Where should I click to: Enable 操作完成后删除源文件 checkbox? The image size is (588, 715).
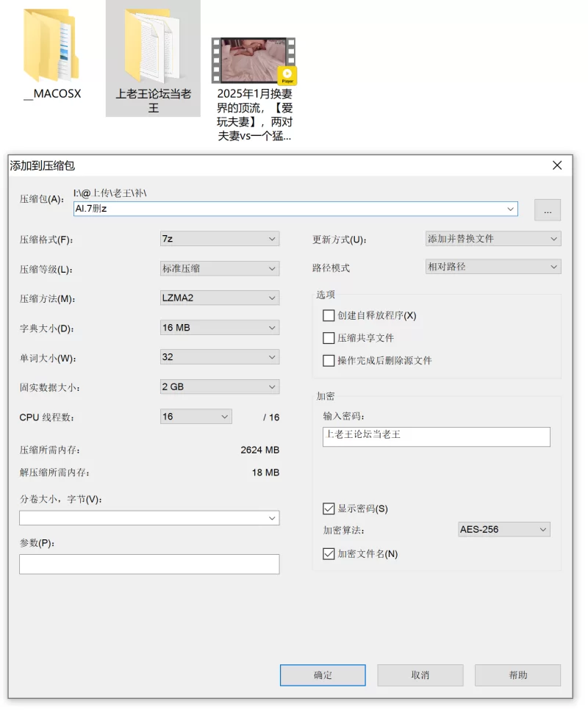tap(329, 361)
